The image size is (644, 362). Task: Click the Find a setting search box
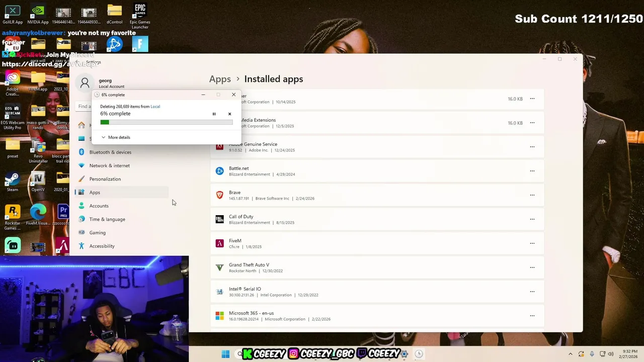pos(85,106)
